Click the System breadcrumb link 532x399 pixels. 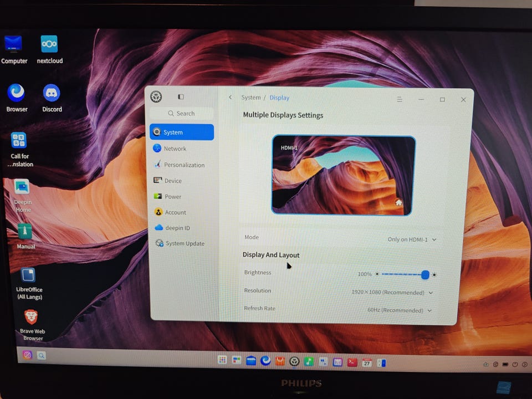pyautogui.click(x=251, y=98)
